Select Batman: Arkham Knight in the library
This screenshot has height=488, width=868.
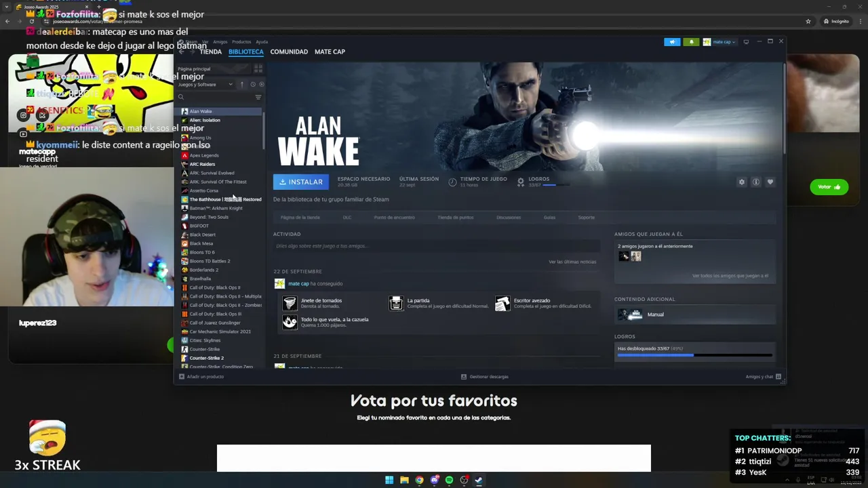(216, 208)
